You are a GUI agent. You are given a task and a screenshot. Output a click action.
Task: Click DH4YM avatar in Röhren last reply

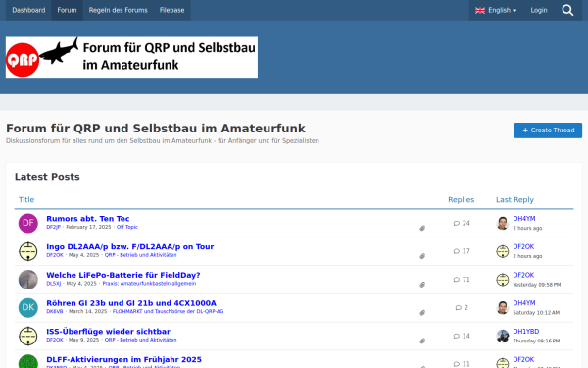coord(502,307)
